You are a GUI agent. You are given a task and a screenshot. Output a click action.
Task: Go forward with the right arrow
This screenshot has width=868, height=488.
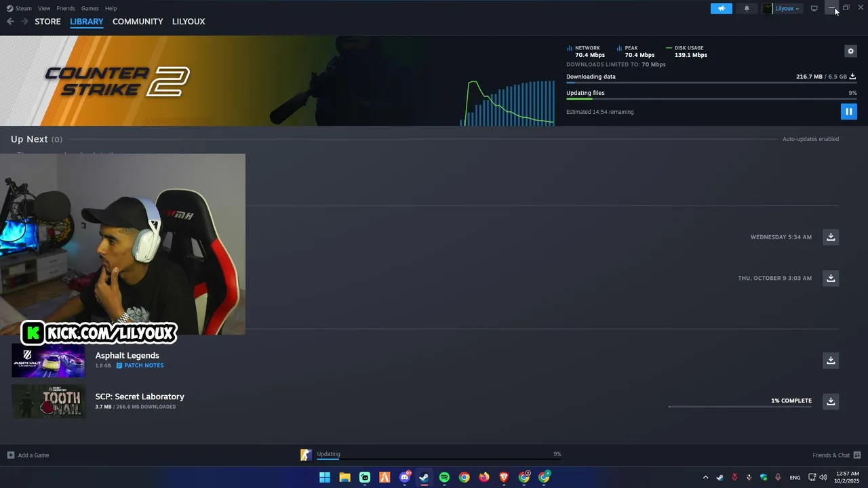point(24,22)
